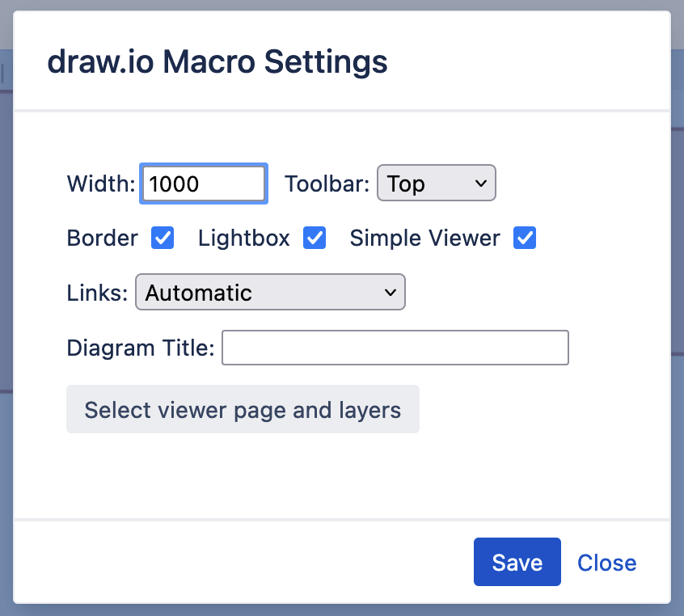
Task: Click the Close link
Action: pyautogui.click(x=606, y=562)
